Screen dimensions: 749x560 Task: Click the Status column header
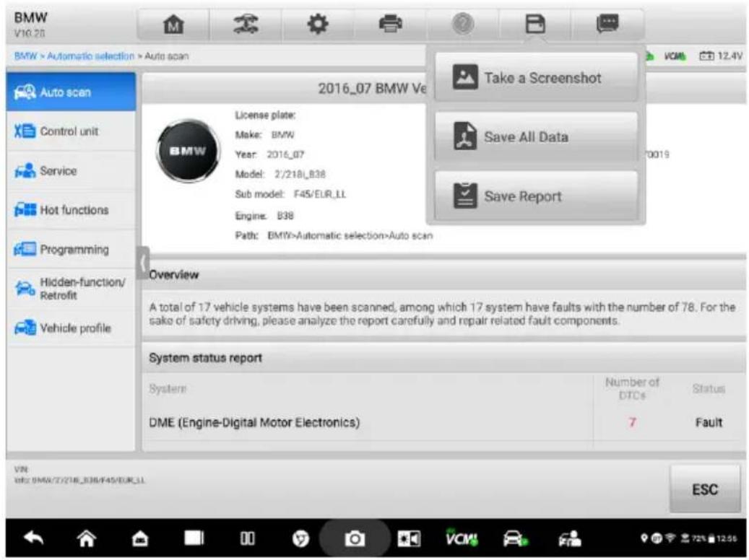(709, 389)
